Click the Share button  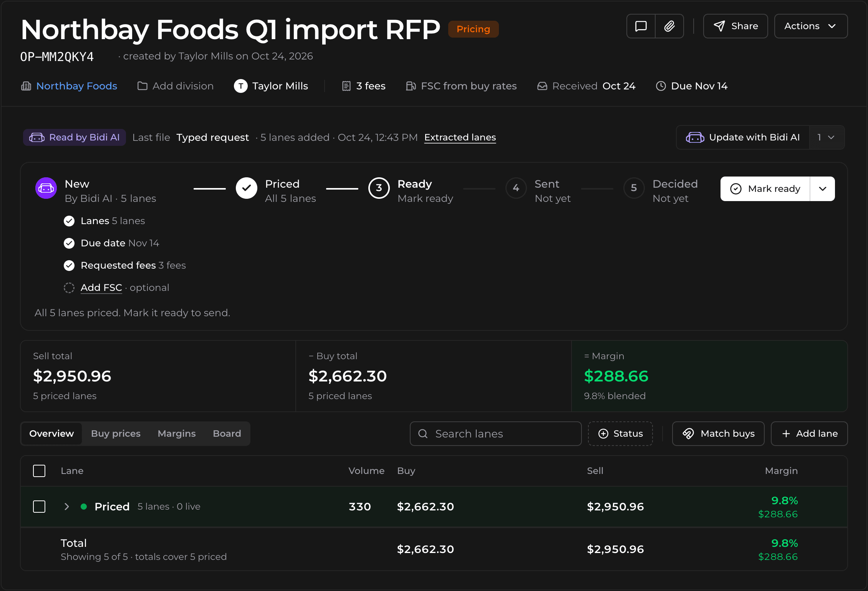coord(735,26)
